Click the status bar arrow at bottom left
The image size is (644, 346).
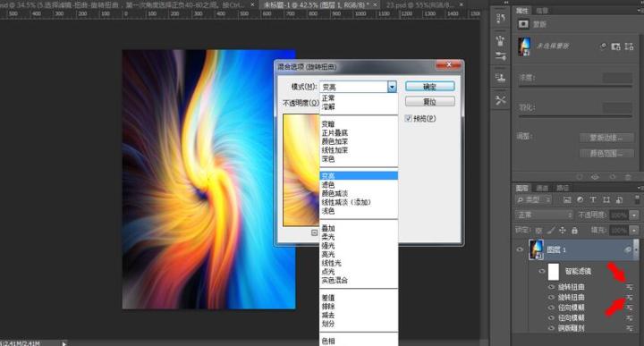point(64,343)
